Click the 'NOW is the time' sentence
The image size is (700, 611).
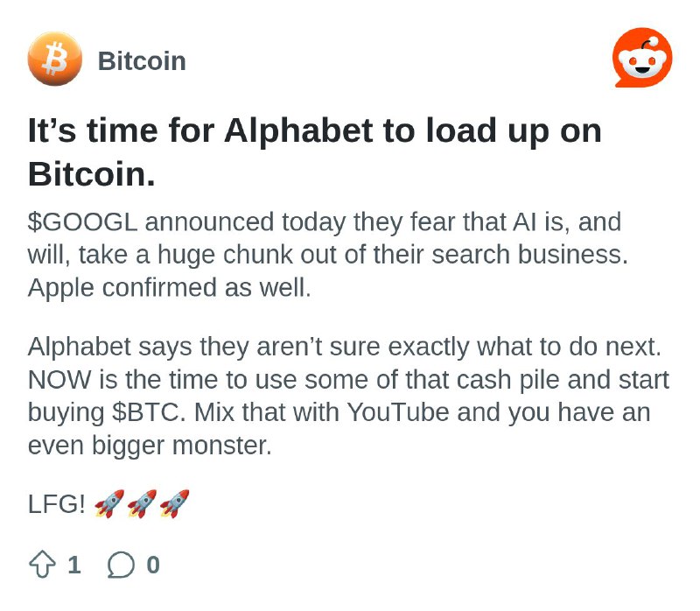click(x=348, y=396)
